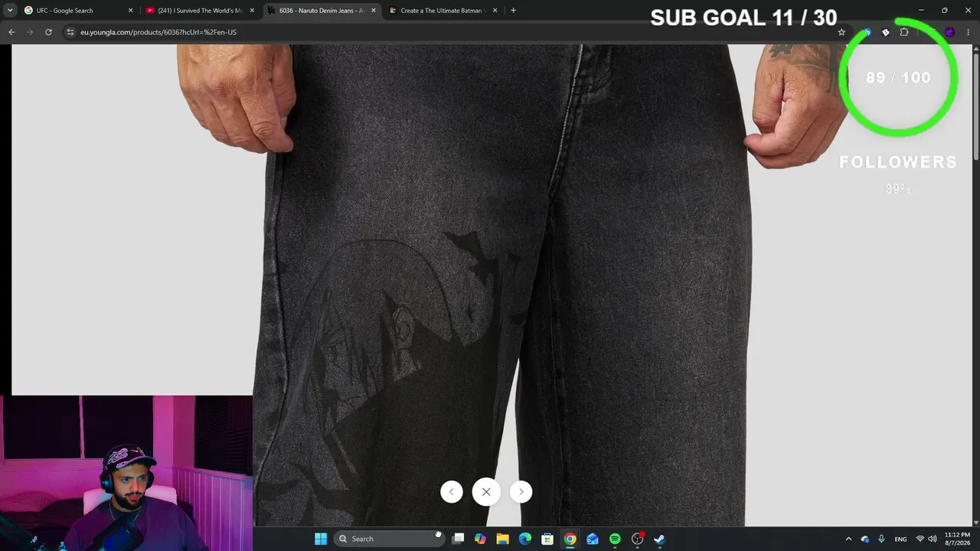The height and width of the screenshot is (551, 980).
Task: Click the microphone tray icon
Action: (x=882, y=539)
